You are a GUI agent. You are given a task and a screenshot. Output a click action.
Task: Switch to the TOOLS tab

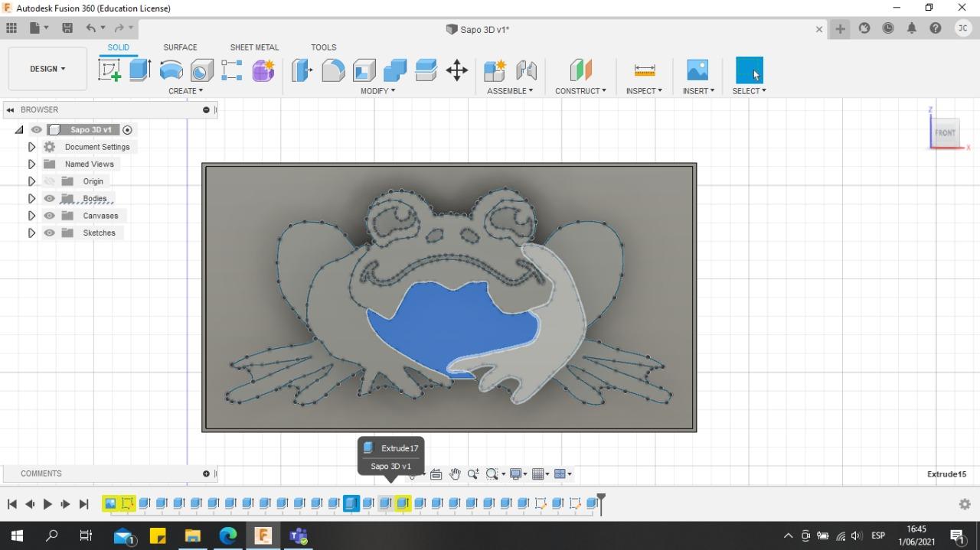[324, 47]
